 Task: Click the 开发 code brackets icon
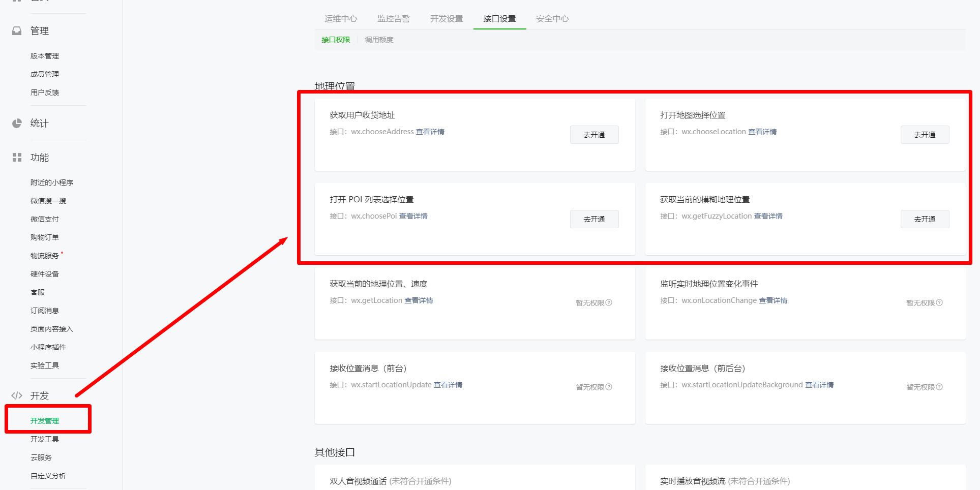tap(17, 395)
